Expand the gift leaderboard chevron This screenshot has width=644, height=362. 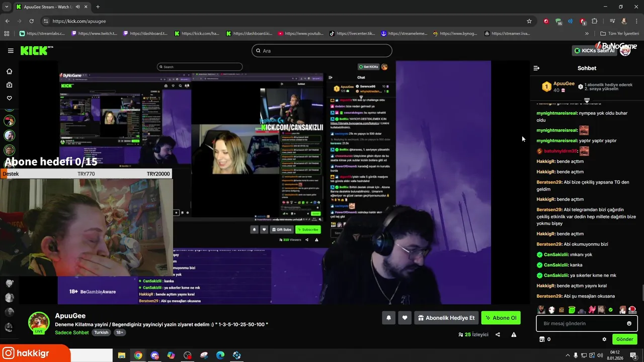coord(587,100)
